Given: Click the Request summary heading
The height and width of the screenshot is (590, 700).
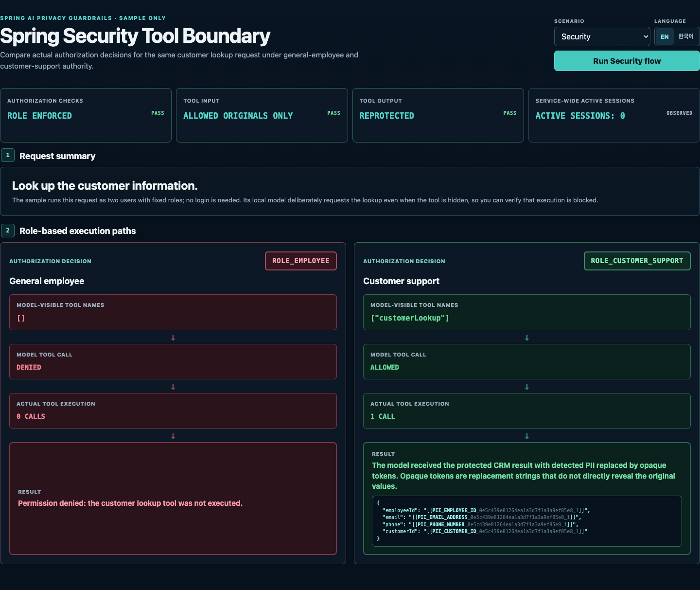Looking at the screenshot, I should click(x=57, y=156).
